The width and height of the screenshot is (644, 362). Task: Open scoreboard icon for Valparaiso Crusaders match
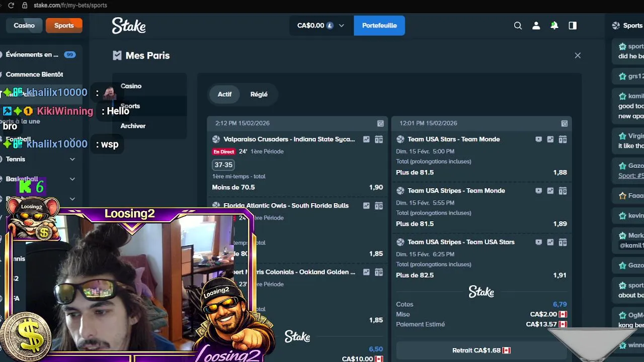(x=379, y=139)
